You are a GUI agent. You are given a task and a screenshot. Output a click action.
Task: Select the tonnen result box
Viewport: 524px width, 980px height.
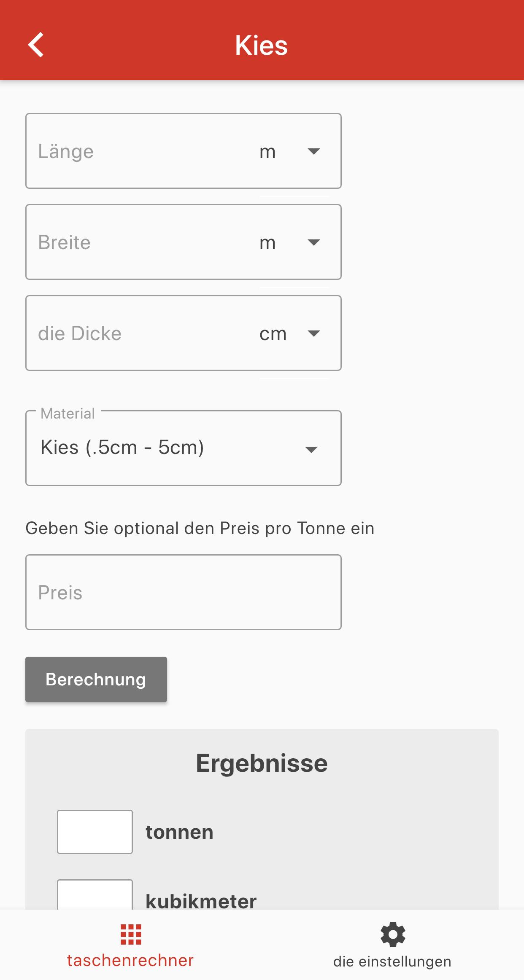[95, 832]
